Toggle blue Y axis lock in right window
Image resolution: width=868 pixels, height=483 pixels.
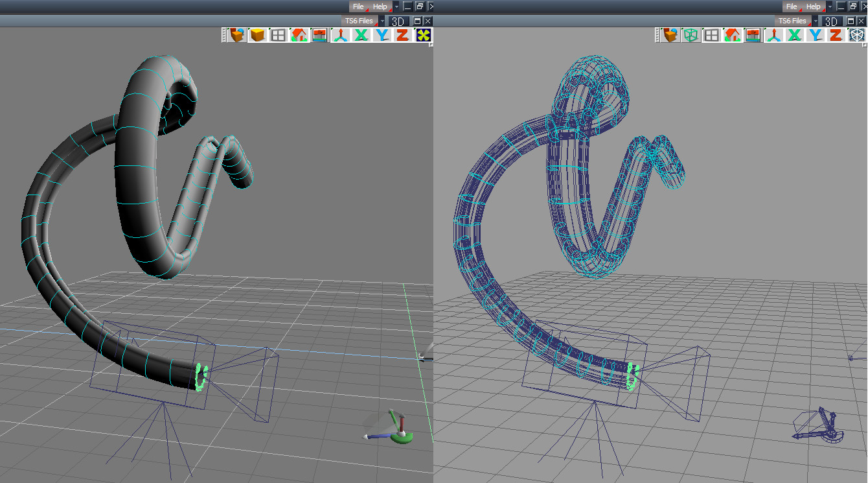coord(816,35)
